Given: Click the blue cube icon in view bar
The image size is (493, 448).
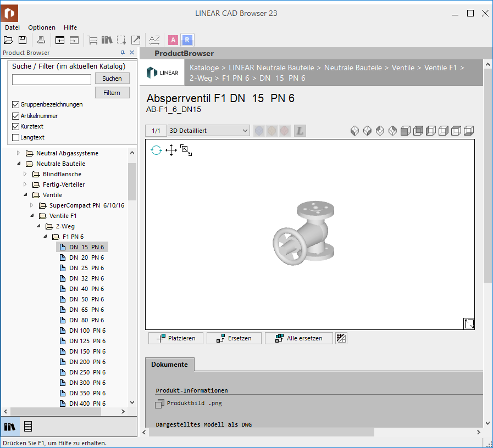Looking at the screenshot, I should (259, 131).
